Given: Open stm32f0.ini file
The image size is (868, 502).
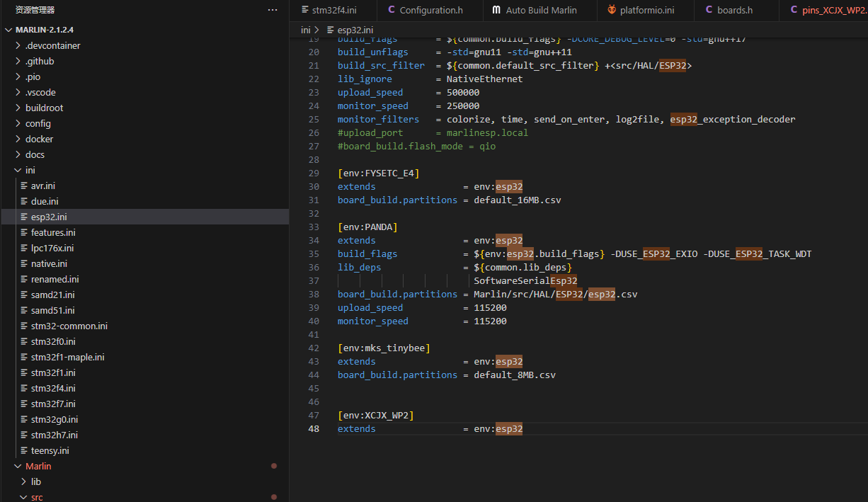Looking at the screenshot, I should (144, 341).
